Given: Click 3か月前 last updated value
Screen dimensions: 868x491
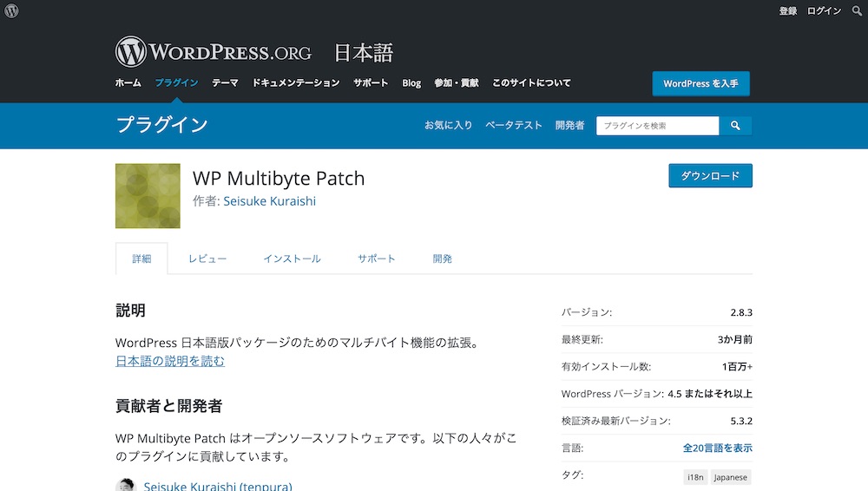Looking at the screenshot, I should 734,339.
